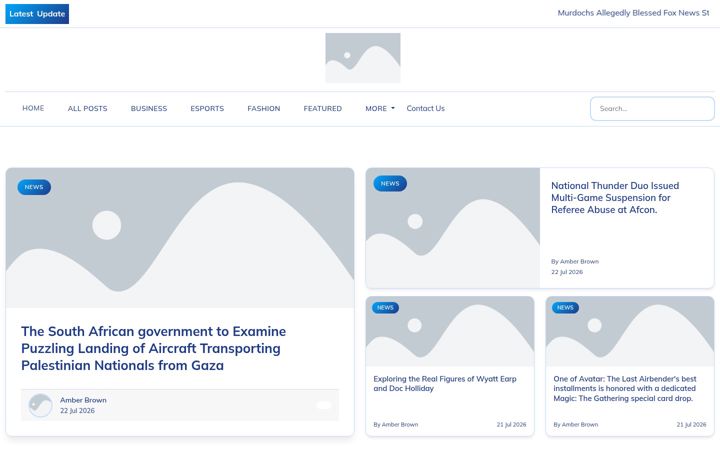Image resolution: width=720 pixels, height=450 pixels.
Task: Read the South African government aircraft headline
Action: tap(153, 349)
